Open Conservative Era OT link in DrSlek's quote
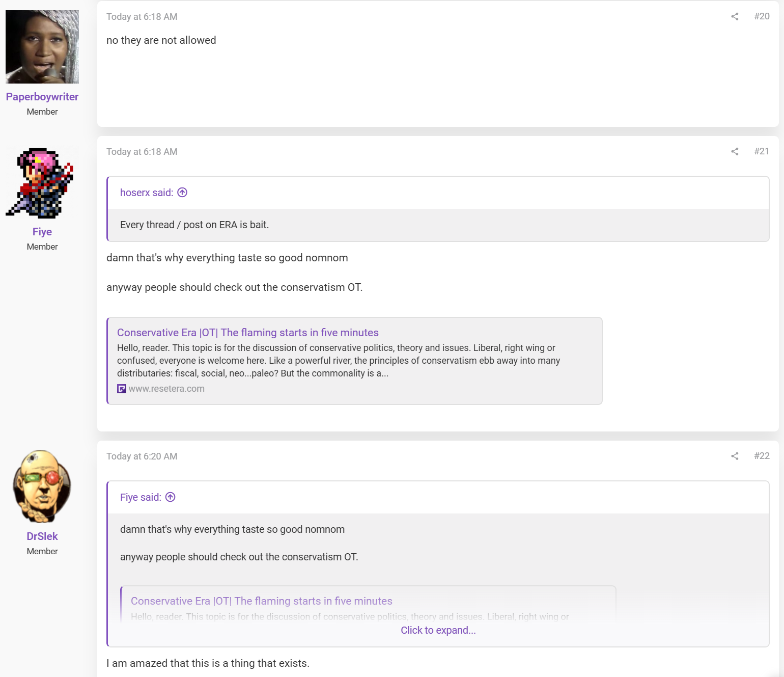 tap(262, 601)
